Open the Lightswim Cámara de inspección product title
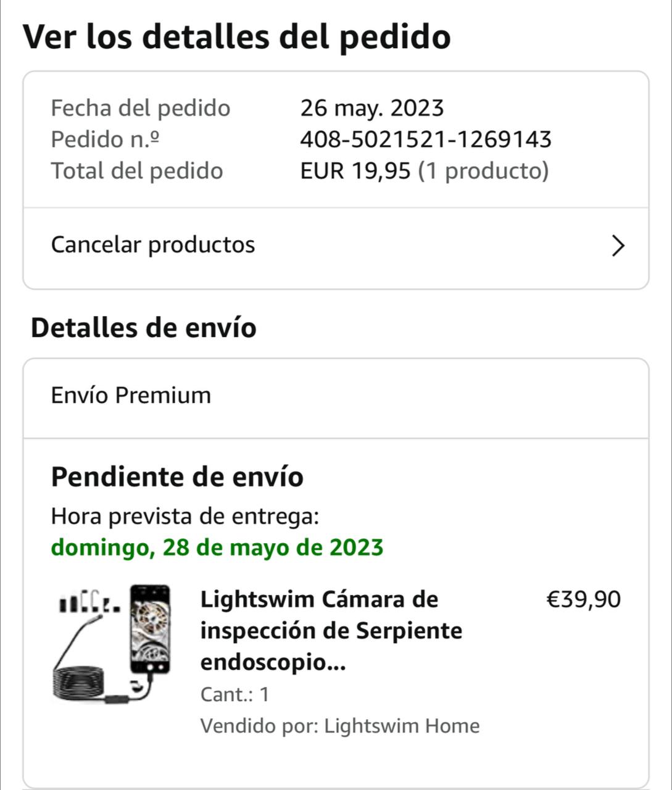Image resolution: width=672 pixels, height=790 pixels. click(x=331, y=630)
